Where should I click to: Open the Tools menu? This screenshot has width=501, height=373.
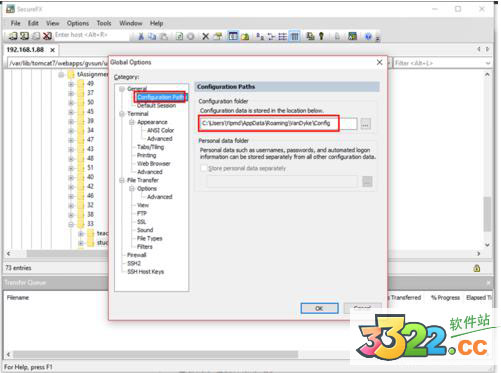(x=104, y=23)
